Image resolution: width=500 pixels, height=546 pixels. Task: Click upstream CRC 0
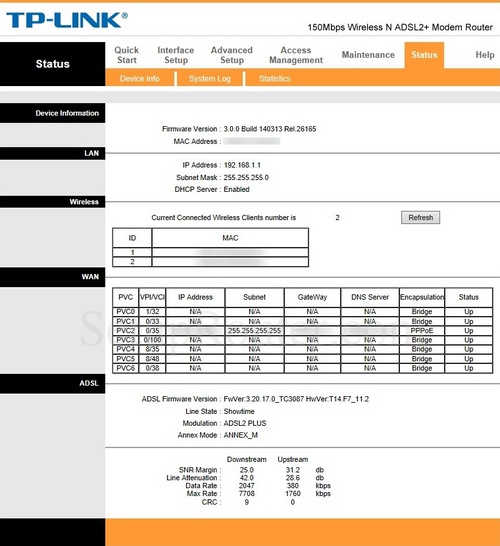(x=293, y=502)
